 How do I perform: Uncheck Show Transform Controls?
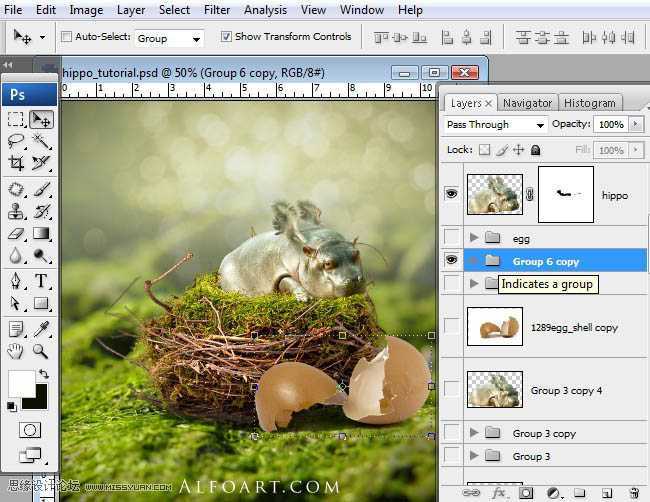(225, 37)
